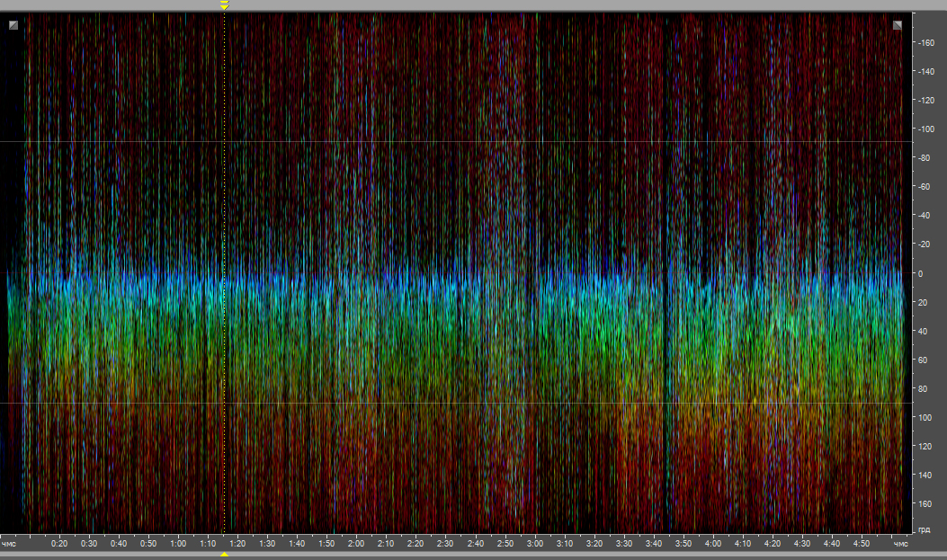947x560 pixels.
Task: Click the -120 value on the phase scale
Action: [925, 100]
